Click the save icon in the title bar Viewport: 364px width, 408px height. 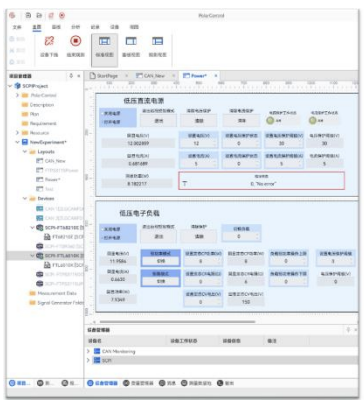28,15
